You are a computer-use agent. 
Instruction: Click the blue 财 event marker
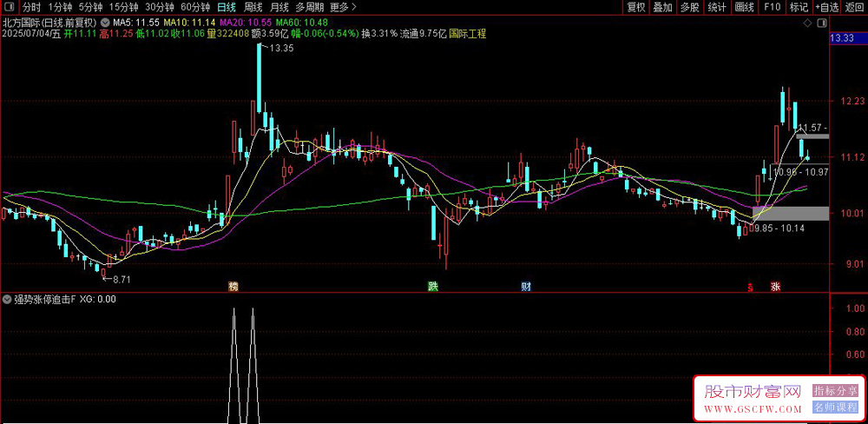(527, 287)
